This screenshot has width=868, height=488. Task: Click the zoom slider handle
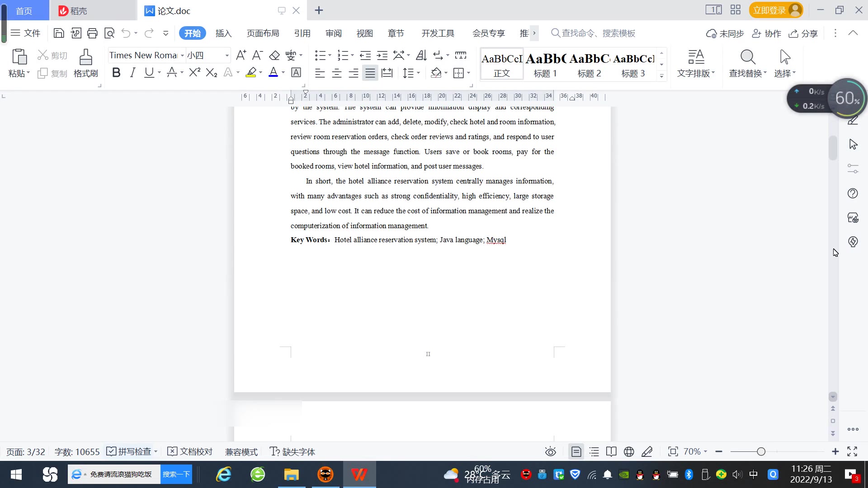click(761, 451)
